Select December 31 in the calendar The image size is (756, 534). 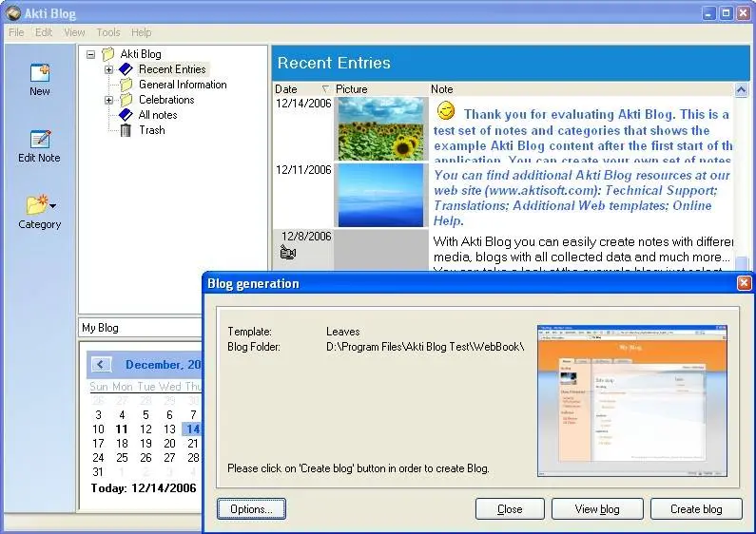click(x=98, y=472)
